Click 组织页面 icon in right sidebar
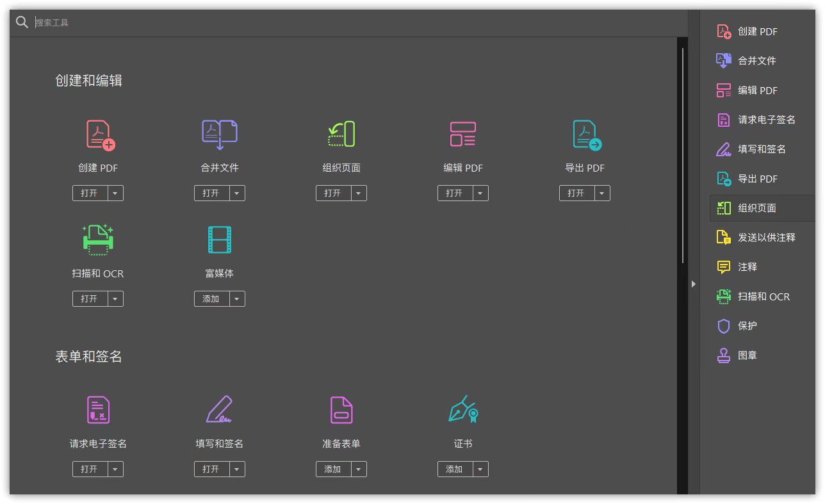 point(724,208)
